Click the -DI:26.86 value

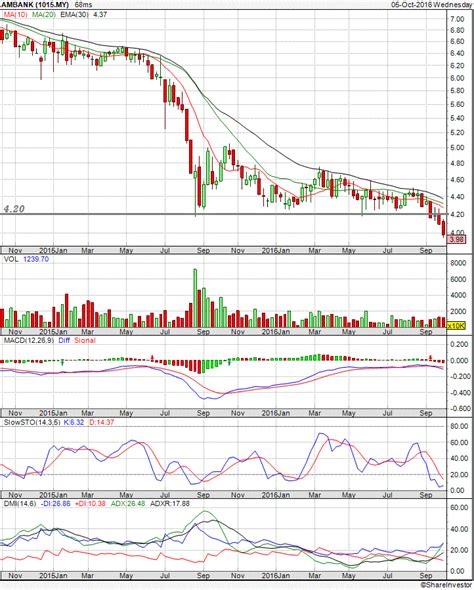click(x=55, y=503)
